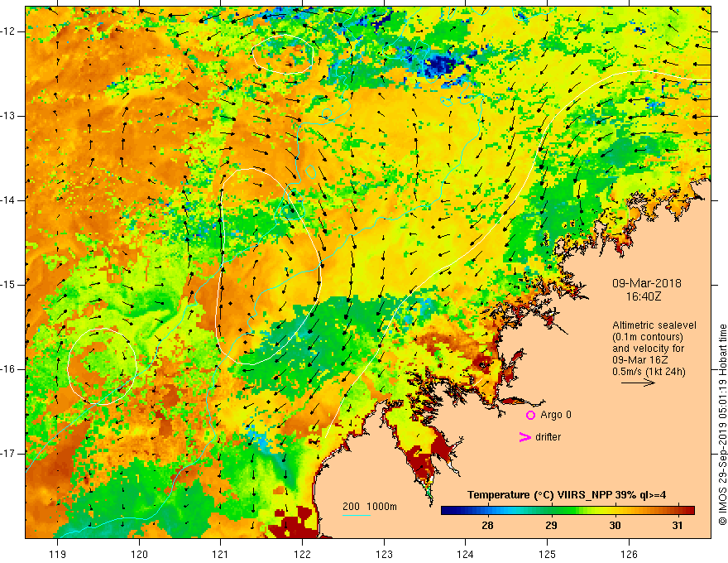The width and height of the screenshot is (728, 563).
Task: Click the latitude label -14
Action: 8,200
